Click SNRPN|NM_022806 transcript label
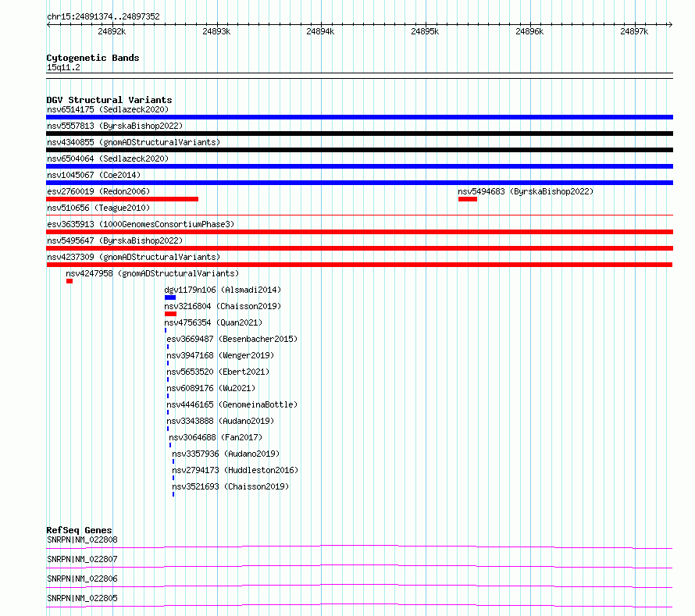This screenshot has width=695, height=616. click(x=83, y=579)
